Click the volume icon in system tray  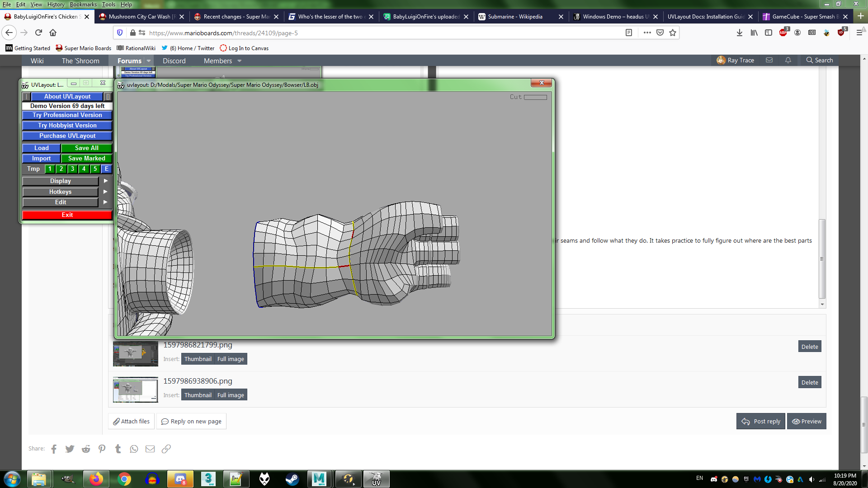(811, 479)
